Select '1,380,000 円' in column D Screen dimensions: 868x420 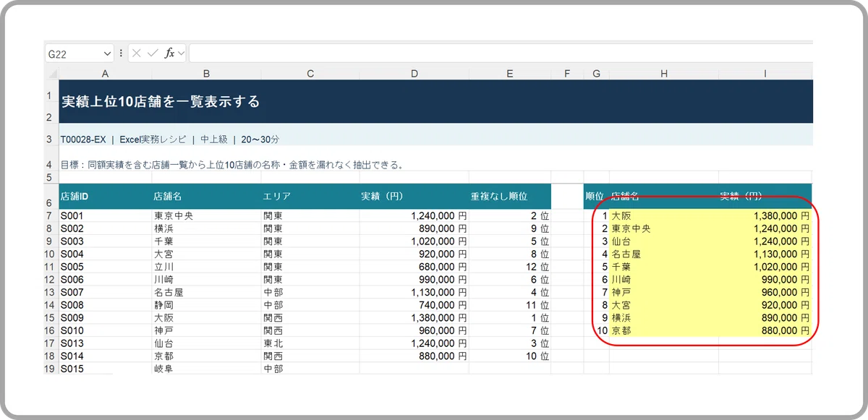[x=414, y=317]
